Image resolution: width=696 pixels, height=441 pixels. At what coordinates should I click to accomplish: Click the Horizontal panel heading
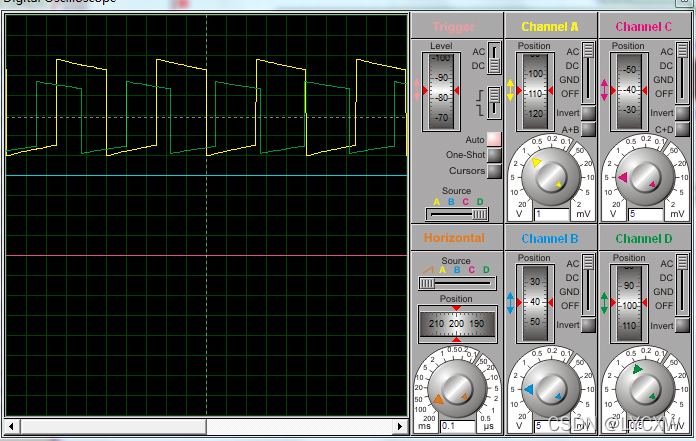(455, 238)
